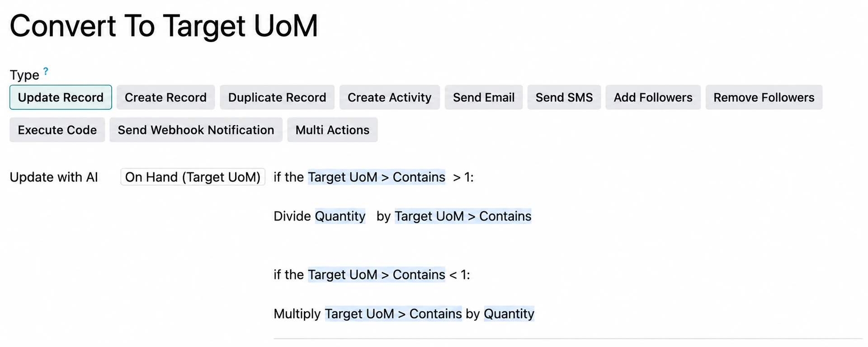
Task: Select Duplicate Record action type
Action: click(277, 97)
